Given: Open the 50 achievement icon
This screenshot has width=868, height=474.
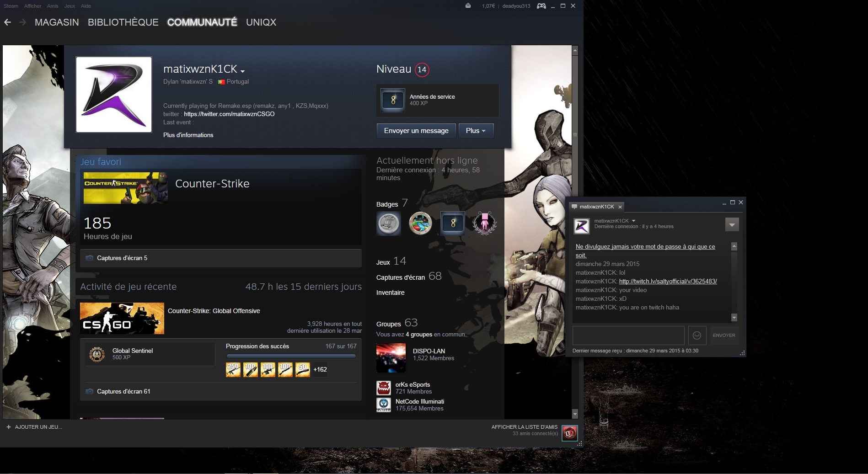Looking at the screenshot, I should (x=303, y=369).
